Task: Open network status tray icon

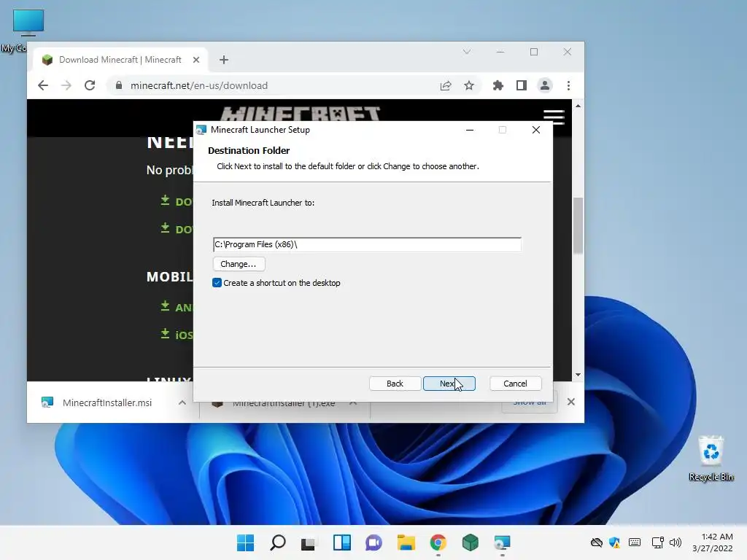Action: [658, 542]
